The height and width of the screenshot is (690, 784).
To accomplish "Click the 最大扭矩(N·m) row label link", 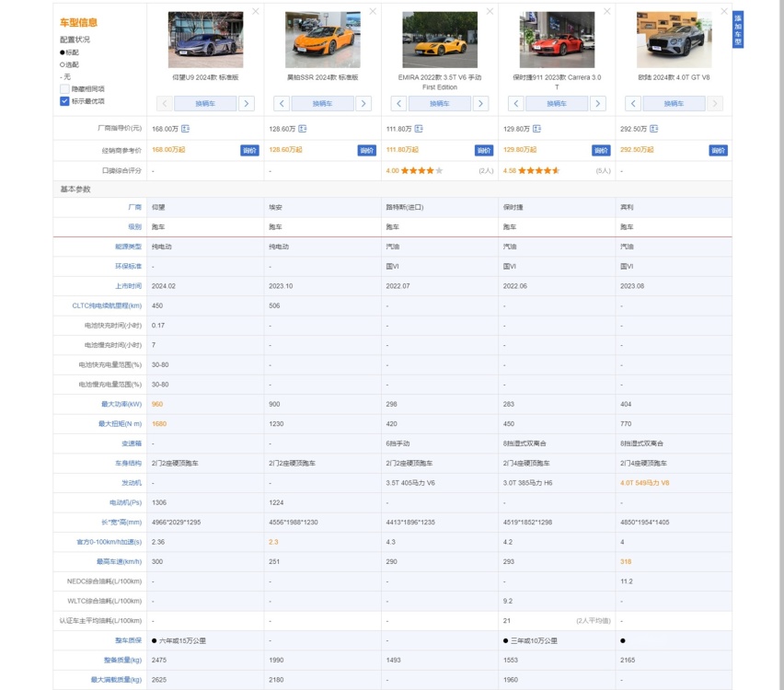I will tap(120, 423).
